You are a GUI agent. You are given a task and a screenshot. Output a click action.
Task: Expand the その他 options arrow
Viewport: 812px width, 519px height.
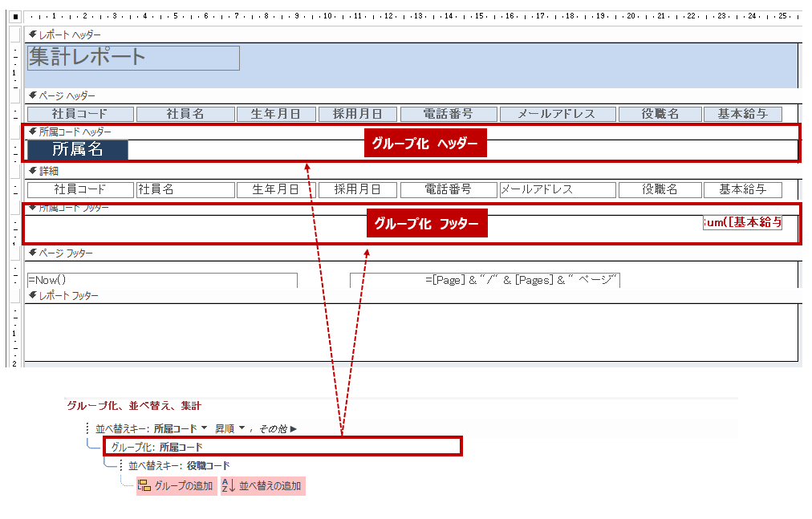(294, 429)
